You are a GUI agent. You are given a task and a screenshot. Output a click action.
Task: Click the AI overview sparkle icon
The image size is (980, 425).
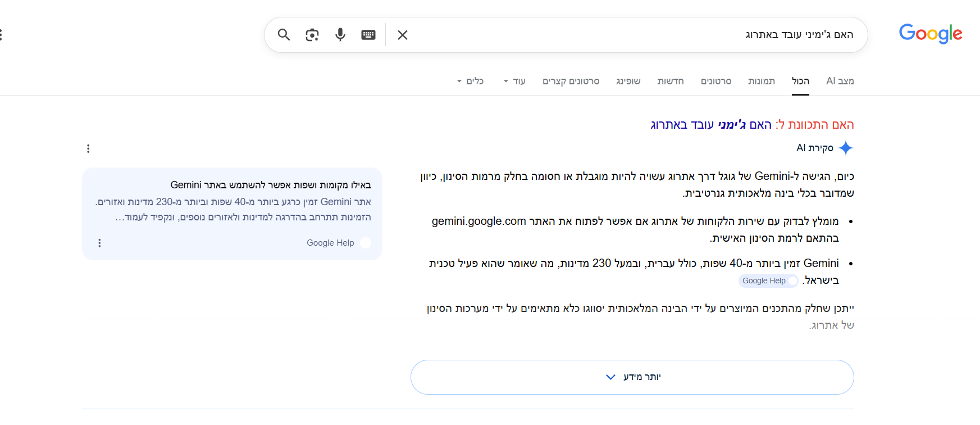click(845, 148)
